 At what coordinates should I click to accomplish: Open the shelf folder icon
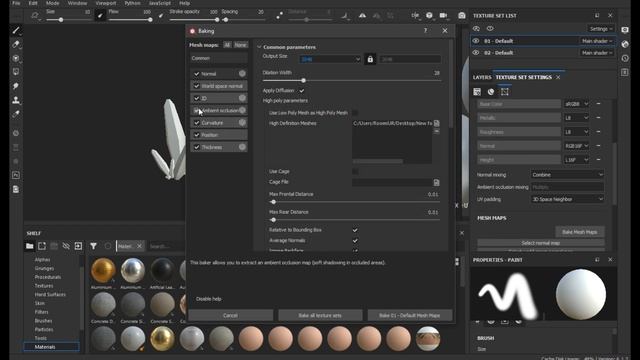(29, 246)
